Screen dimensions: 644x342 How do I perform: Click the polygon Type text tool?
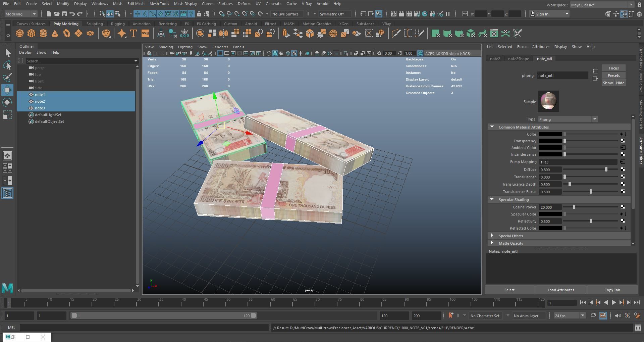133,34
